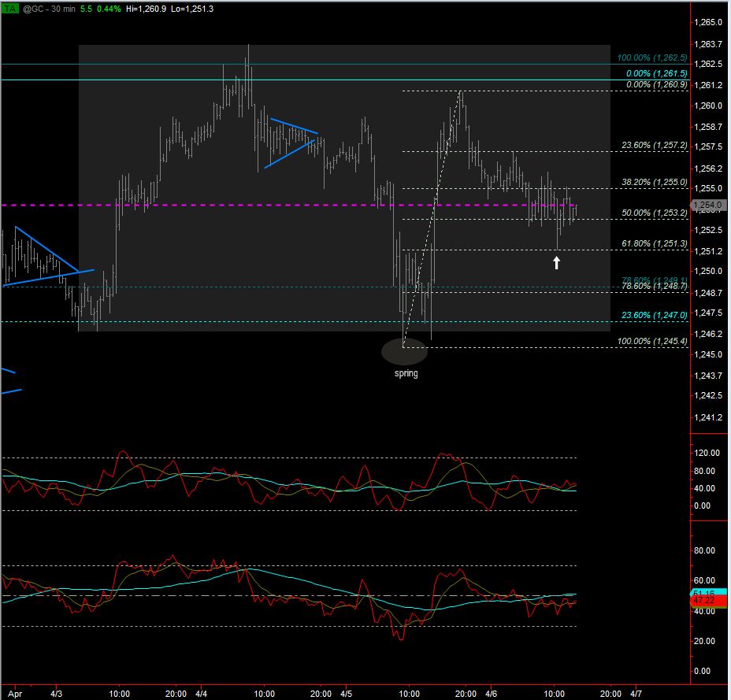
Task: Click the 1,260.0 price axis label
Action: tap(708, 106)
